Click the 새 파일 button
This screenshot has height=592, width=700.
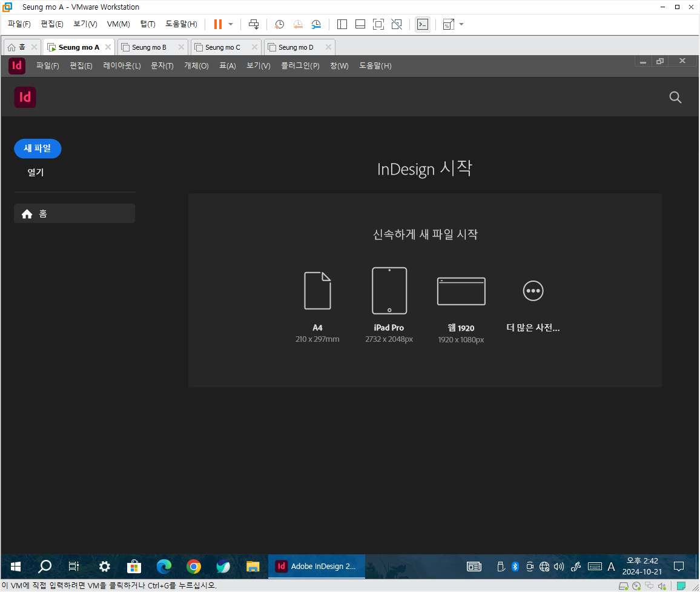tap(38, 148)
